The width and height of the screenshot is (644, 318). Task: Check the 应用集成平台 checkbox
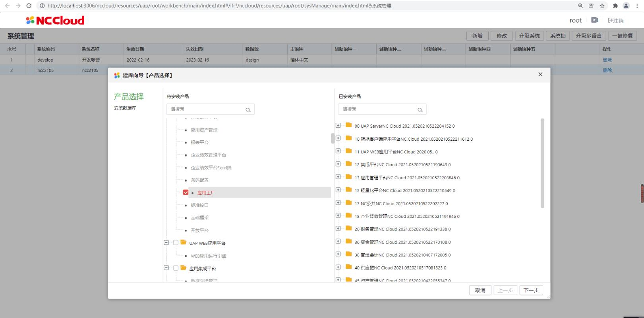pos(176,268)
